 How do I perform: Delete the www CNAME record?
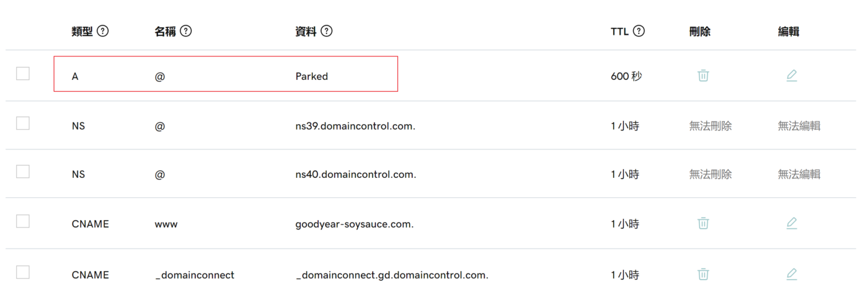pos(703,223)
